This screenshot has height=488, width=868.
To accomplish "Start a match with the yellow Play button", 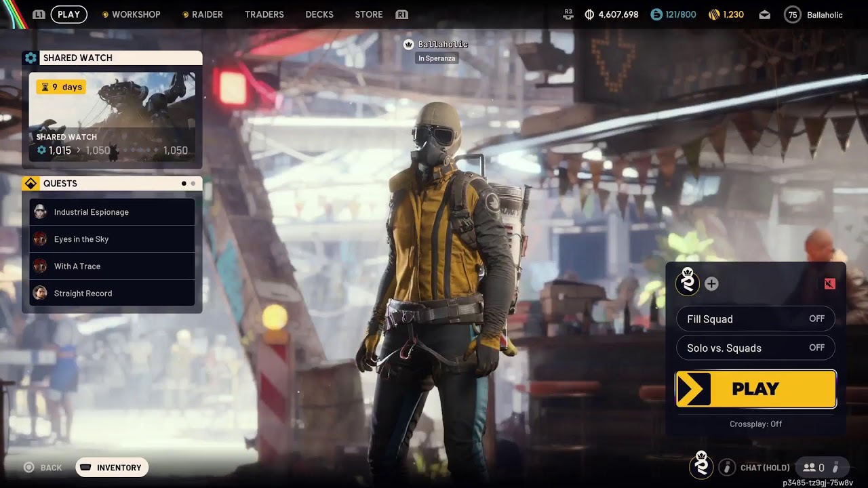I will pos(755,389).
